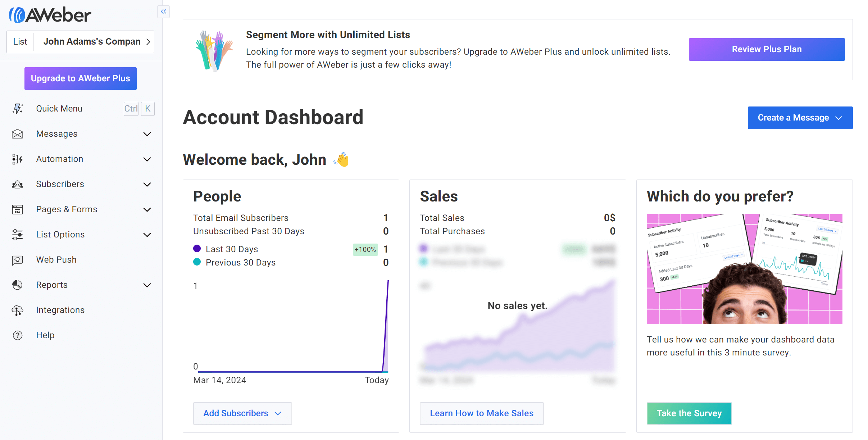Click the Reports pie chart icon
Viewport: 868px width, 440px height.
click(17, 285)
